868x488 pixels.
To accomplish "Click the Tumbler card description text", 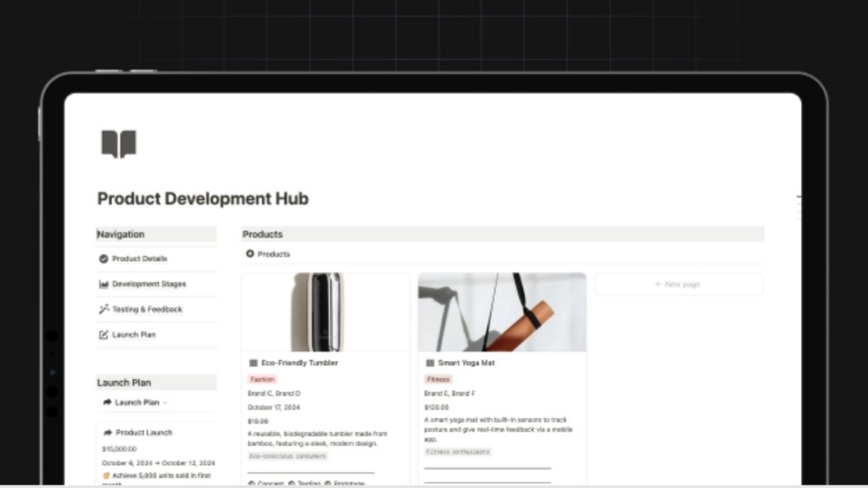I will point(318,438).
